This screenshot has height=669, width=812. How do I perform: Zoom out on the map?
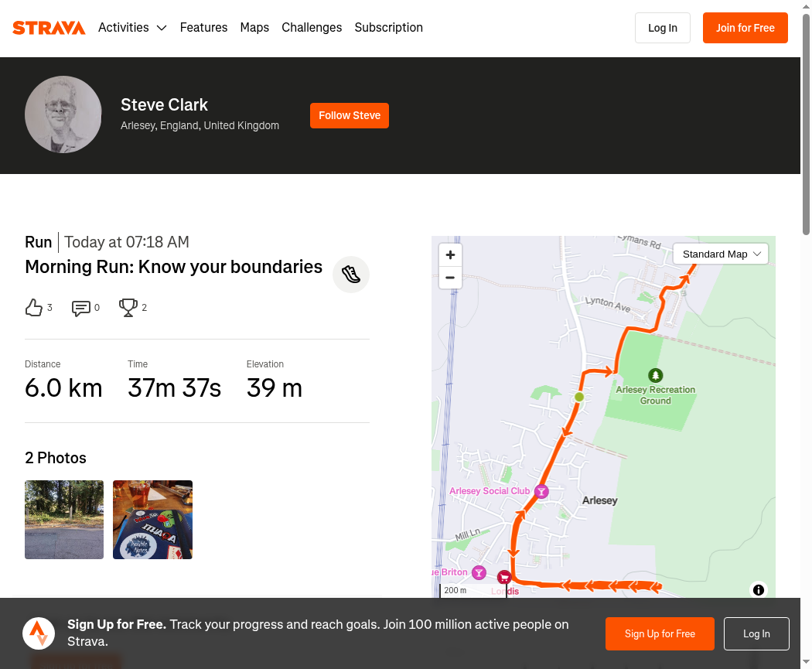click(x=450, y=278)
